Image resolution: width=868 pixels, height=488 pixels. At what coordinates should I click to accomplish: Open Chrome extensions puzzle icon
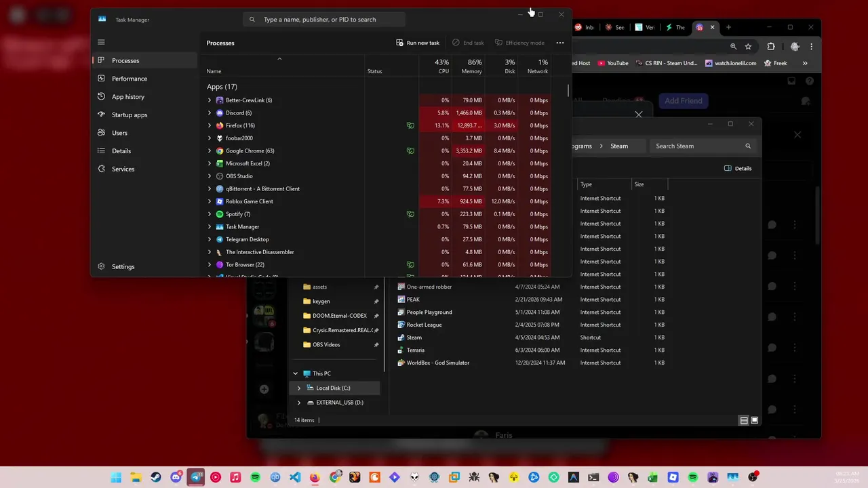pos(771,46)
